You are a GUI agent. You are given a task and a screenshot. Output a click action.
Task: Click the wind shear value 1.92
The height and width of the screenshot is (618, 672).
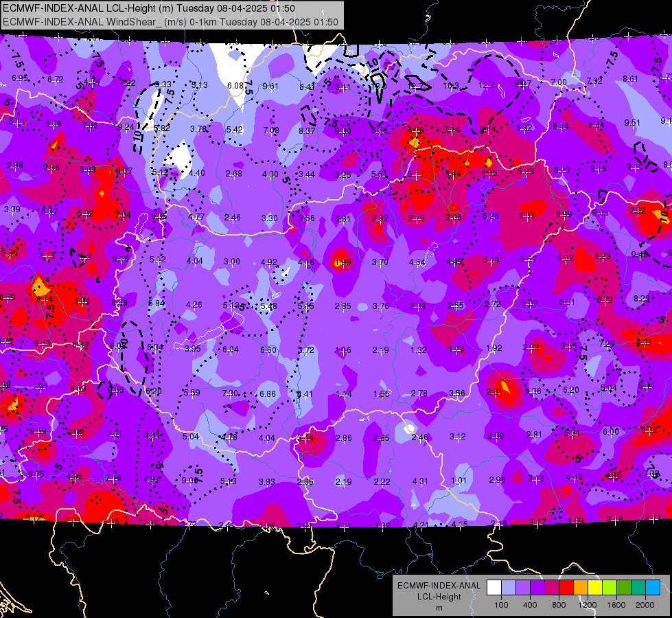pyautogui.click(x=494, y=348)
